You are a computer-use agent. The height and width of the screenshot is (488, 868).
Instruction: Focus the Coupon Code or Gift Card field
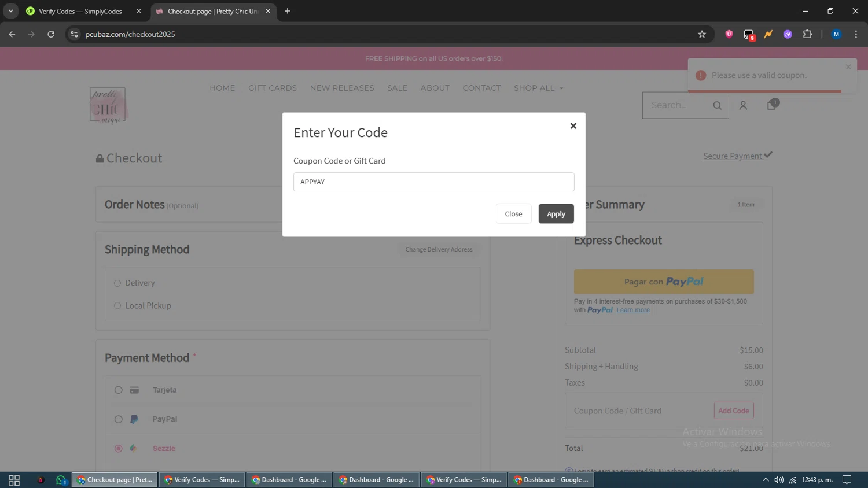pos(433,182)
